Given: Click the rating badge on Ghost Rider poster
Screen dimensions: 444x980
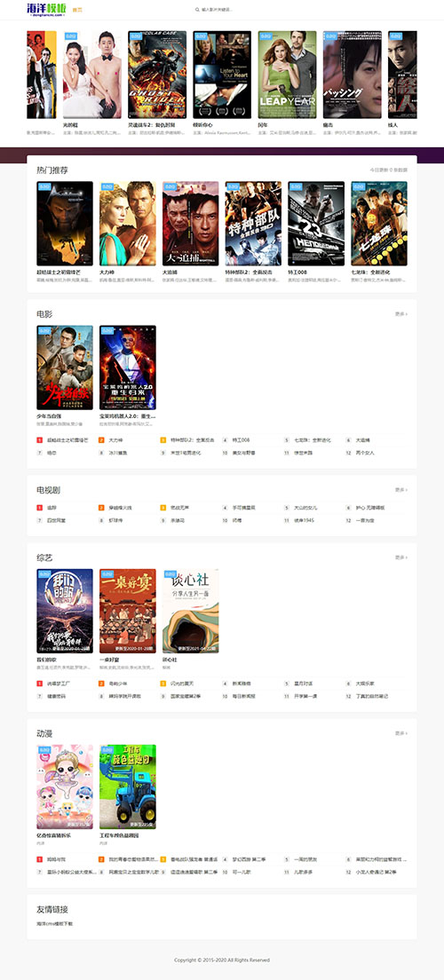Looking at the screenshot, I should (x=136, y=36).
